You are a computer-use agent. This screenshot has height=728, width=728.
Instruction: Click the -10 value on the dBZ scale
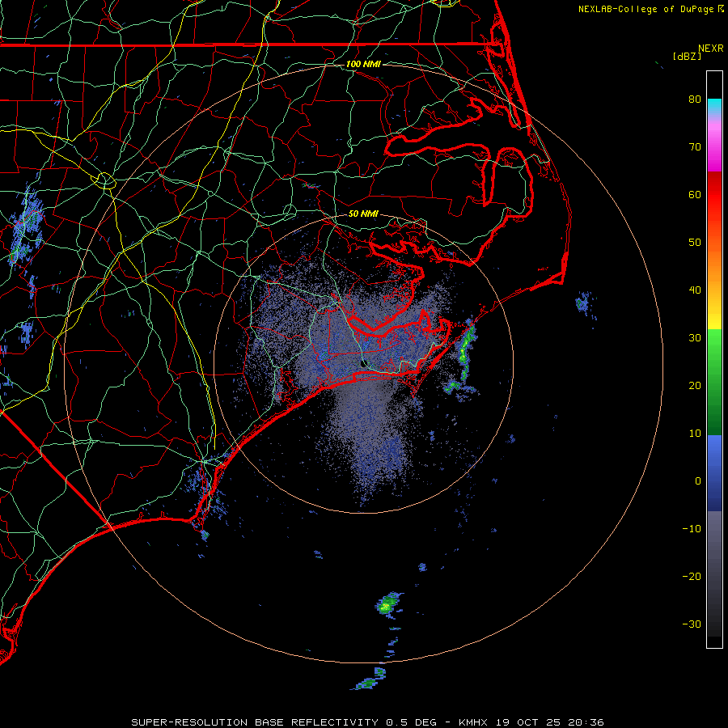tap(692, 529)
